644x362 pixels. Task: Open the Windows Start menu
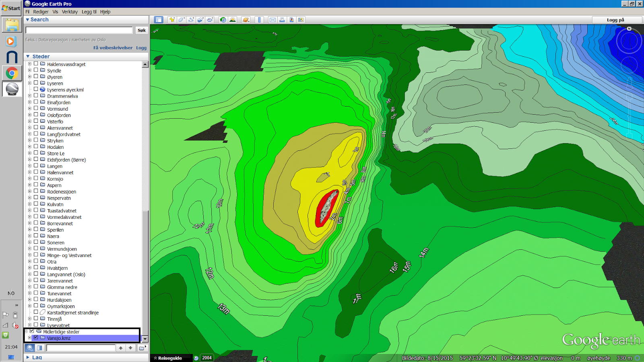click(x=11, y=8)
